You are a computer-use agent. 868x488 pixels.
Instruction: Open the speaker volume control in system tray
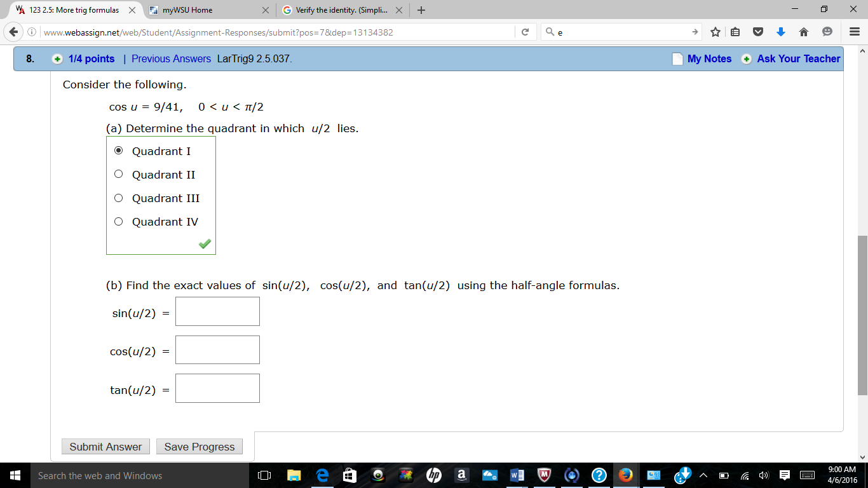point(764,475)
